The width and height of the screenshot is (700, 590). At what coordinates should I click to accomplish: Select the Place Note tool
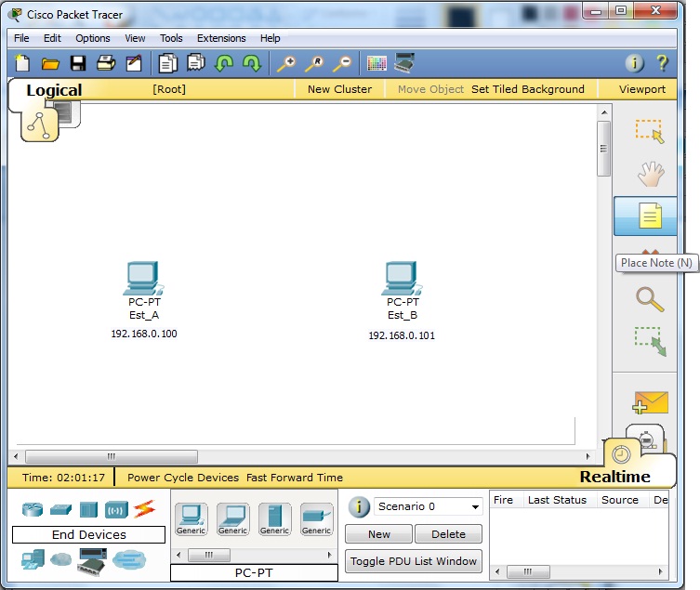click(x=649, y=216)
